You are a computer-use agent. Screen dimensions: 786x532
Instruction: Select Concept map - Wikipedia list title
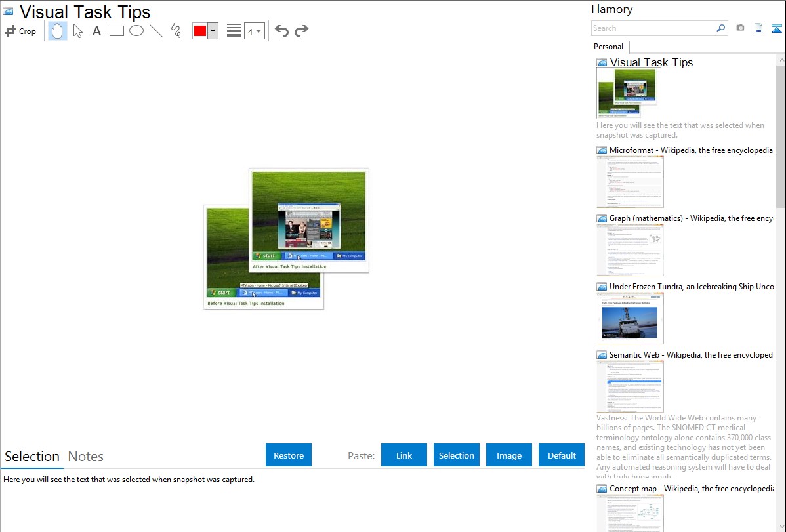(691, 488)
